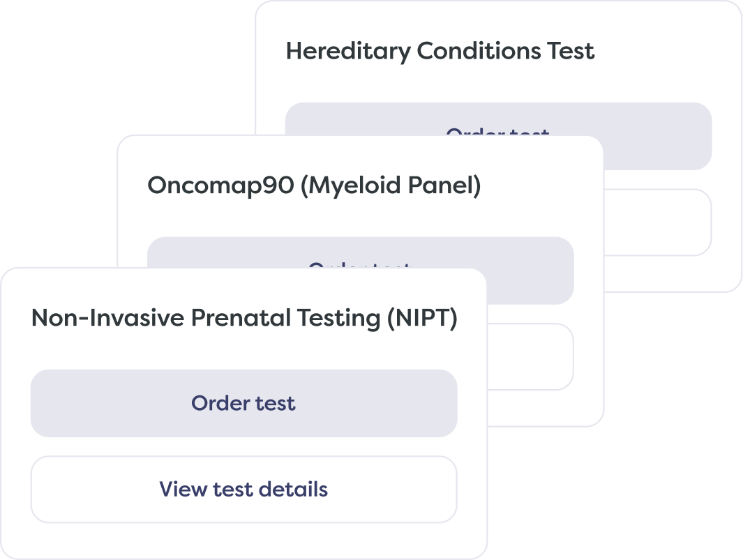The width and height of the screenshot is (743, 560).
Task: Open the partially hidden Oncomap90 details button
Action: pos(529,356)
